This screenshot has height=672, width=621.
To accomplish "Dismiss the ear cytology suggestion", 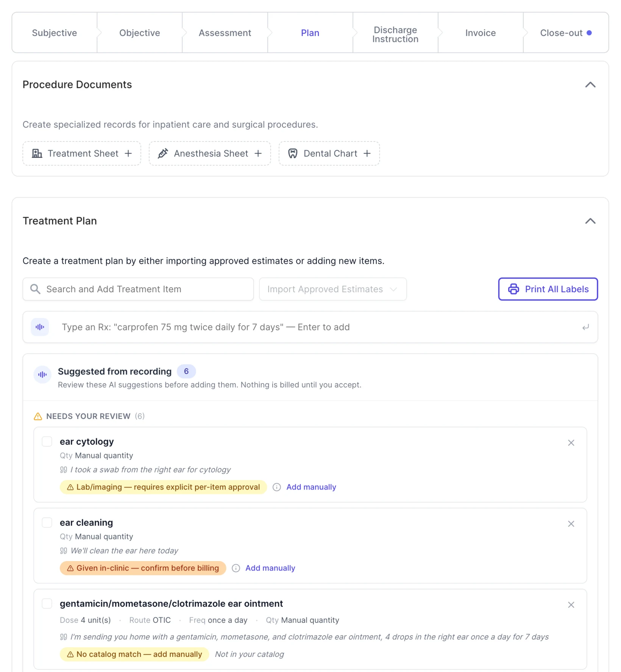I will click(571, 443).
